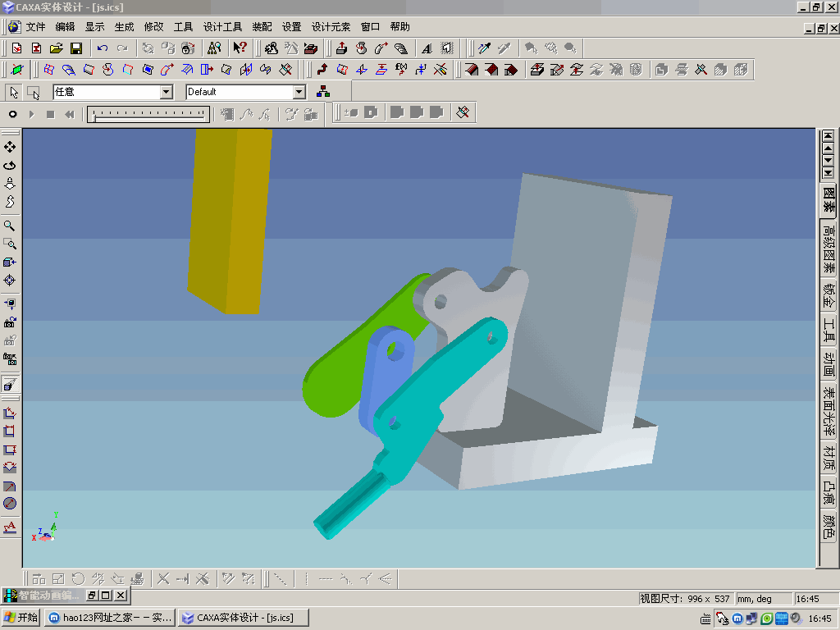Toggle the perspective view button in left toolbar
The image size is (840, 630).
[x=10, y=384]
